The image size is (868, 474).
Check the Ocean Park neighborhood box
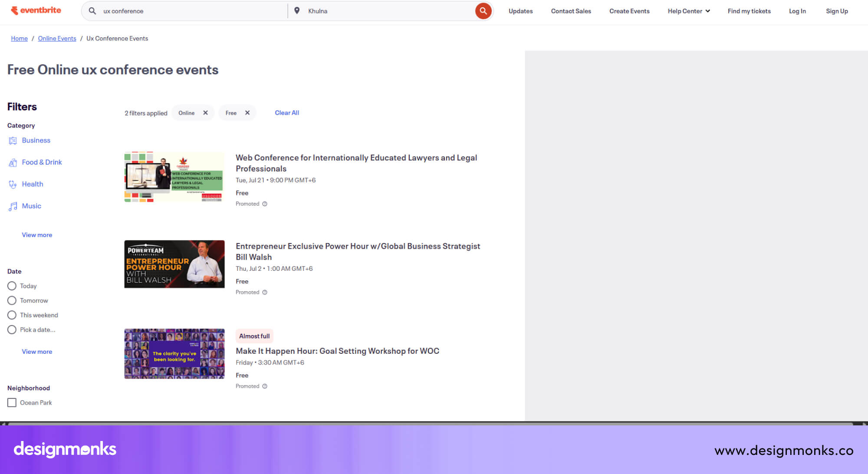(x=12, y=403)
